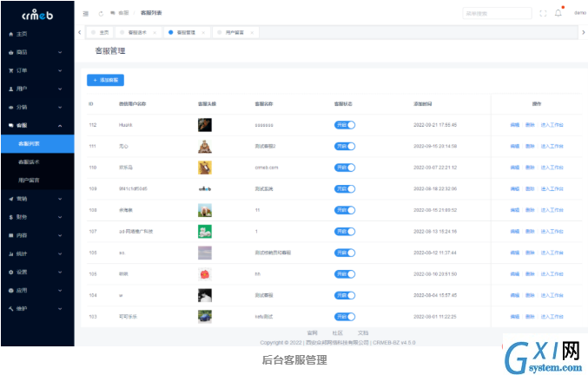Click the refresh icon in the header

click(x=101, y=14)
